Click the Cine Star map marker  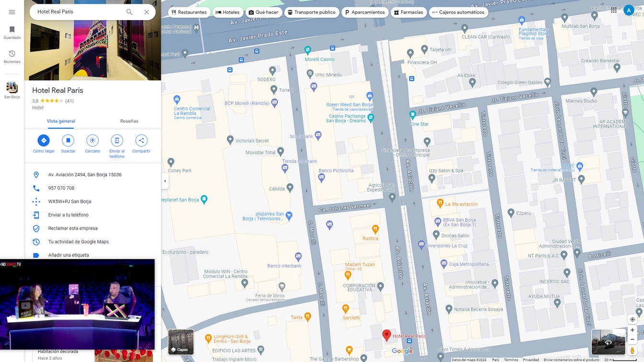[x=413, y=115]
